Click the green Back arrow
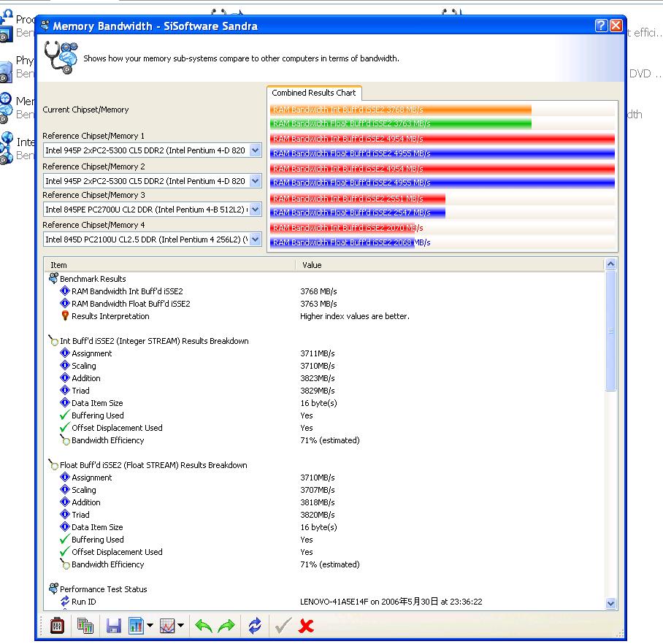This screenshot has height=644, width=663. tap(203, 626)
